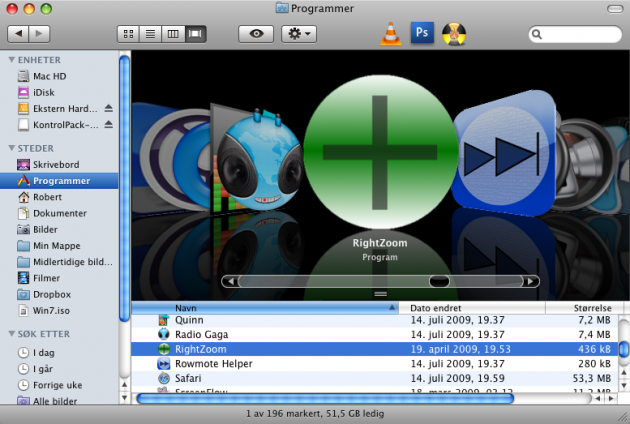Screen dimensions: 630x424
Task: Click the sidebar vertical scrollbar
Action: pos(125,189)
